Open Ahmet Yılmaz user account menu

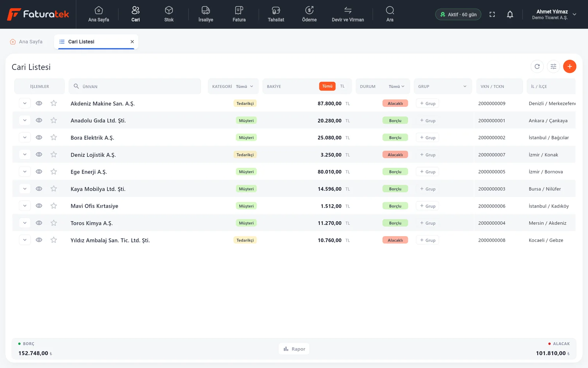click(553, 14)
